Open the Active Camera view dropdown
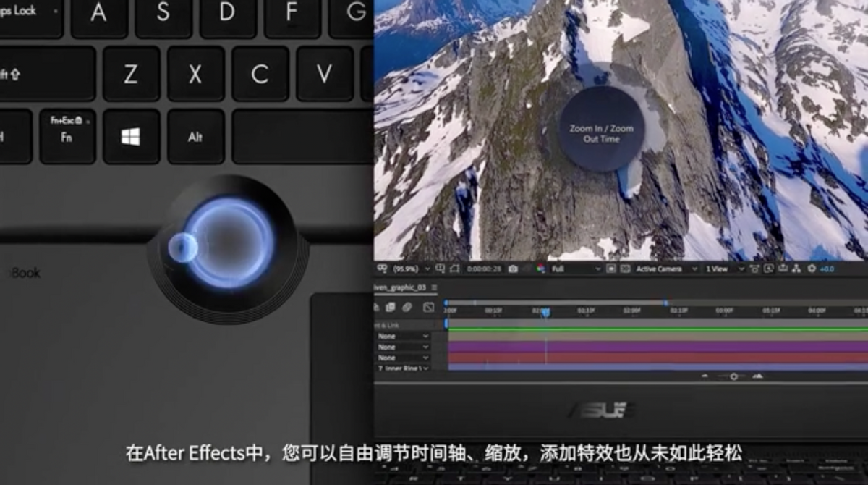The image size is (868, 485). click(x=667, y=269)
